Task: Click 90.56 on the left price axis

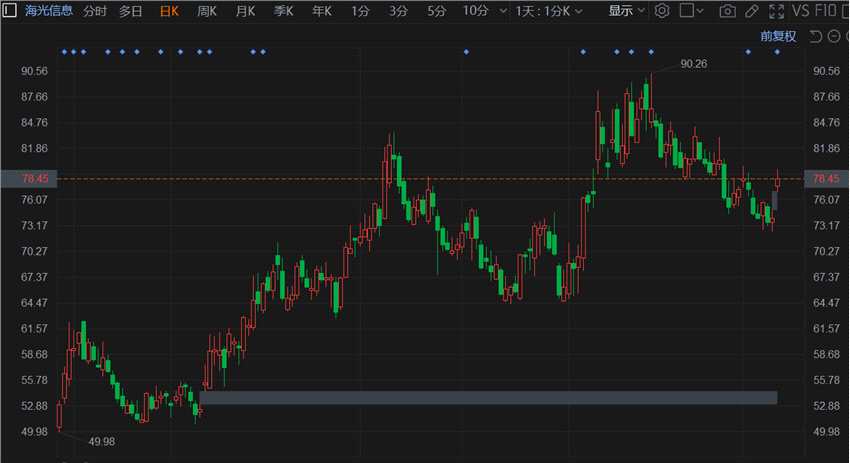Action: [x=34, y=71]
